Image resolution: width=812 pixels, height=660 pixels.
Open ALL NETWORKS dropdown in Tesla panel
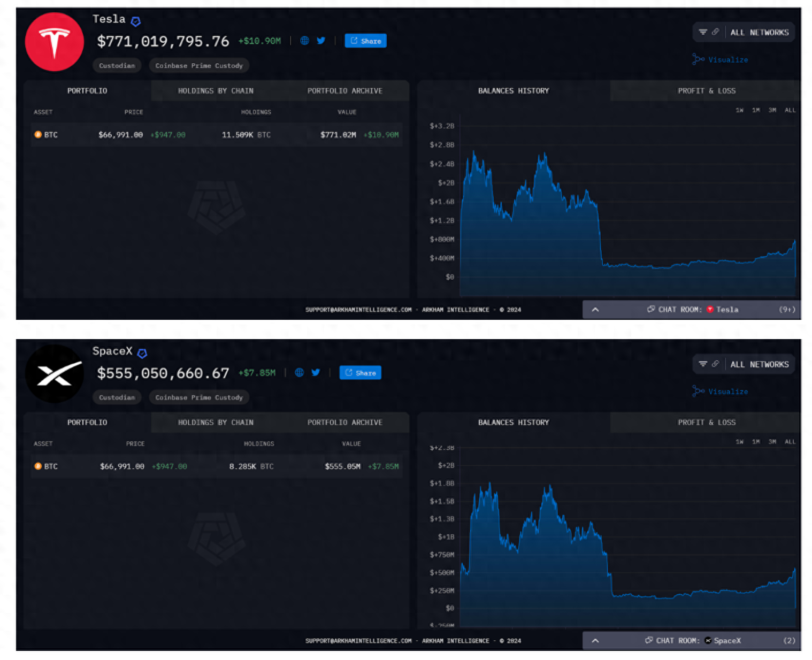760,33
